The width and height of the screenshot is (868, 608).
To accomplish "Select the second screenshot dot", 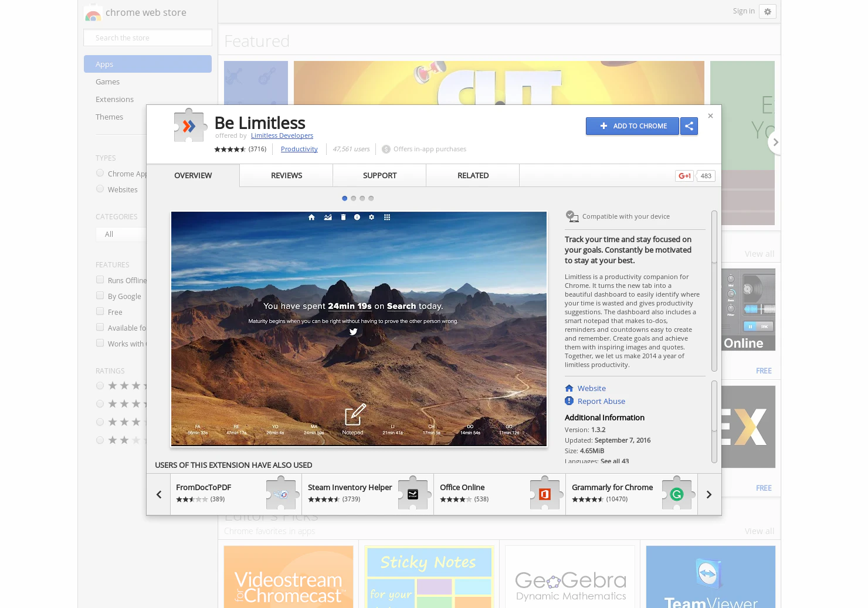I will pyautogui.click(x=353, y=198).
